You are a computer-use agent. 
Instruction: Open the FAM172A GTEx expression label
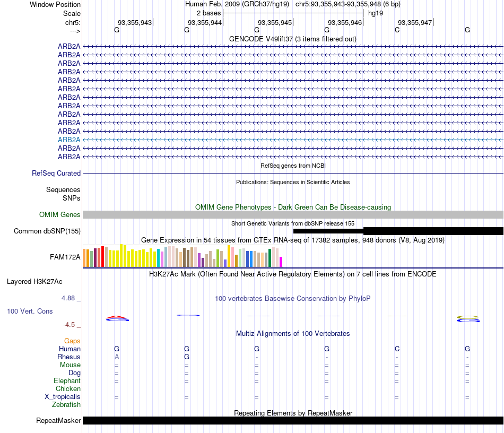pos(65,257)
